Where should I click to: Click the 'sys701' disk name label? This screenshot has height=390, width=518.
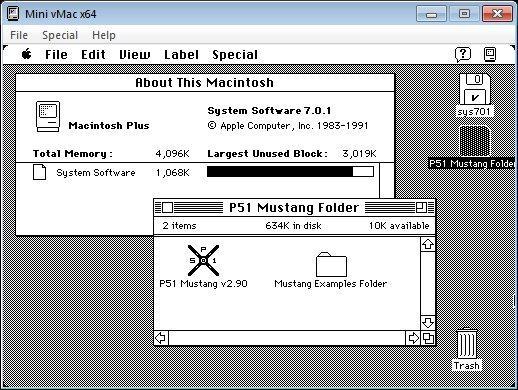coord(474,111)
